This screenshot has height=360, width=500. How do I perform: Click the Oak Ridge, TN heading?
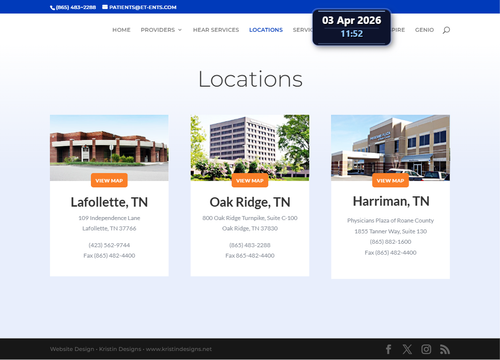(x=250, y=202)
